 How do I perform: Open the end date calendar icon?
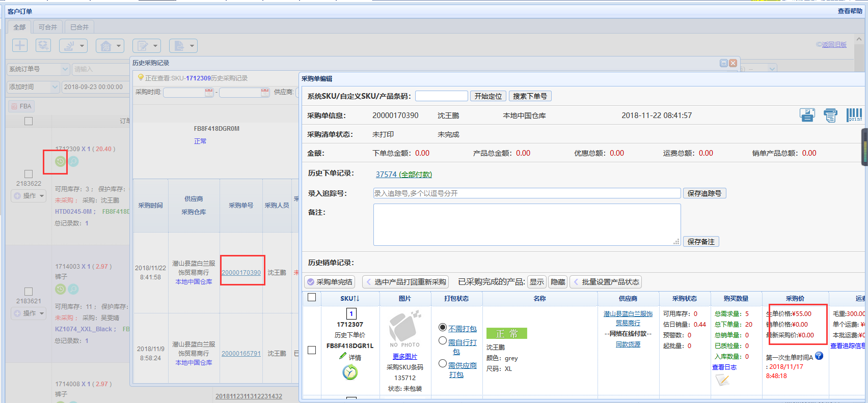pyautogui.click(x=265, y=92)
